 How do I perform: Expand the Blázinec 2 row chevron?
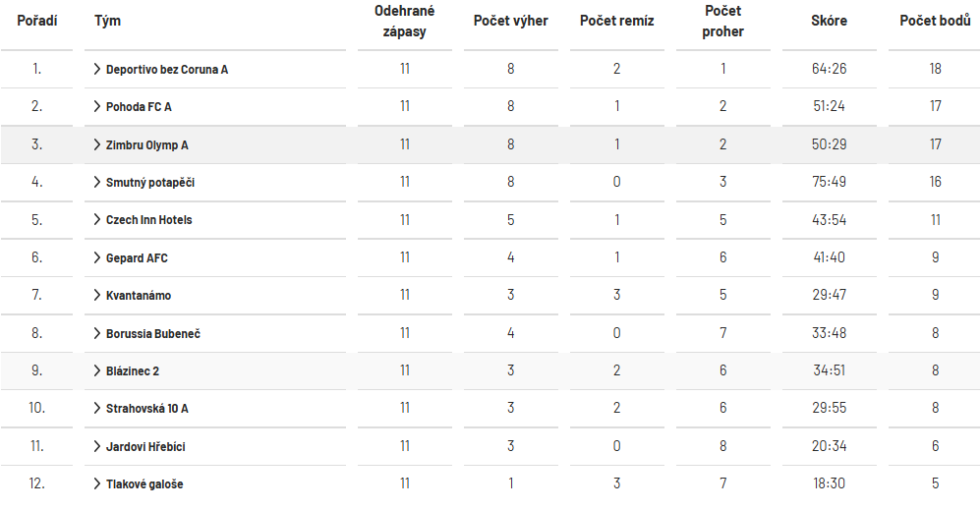(97, 370)
